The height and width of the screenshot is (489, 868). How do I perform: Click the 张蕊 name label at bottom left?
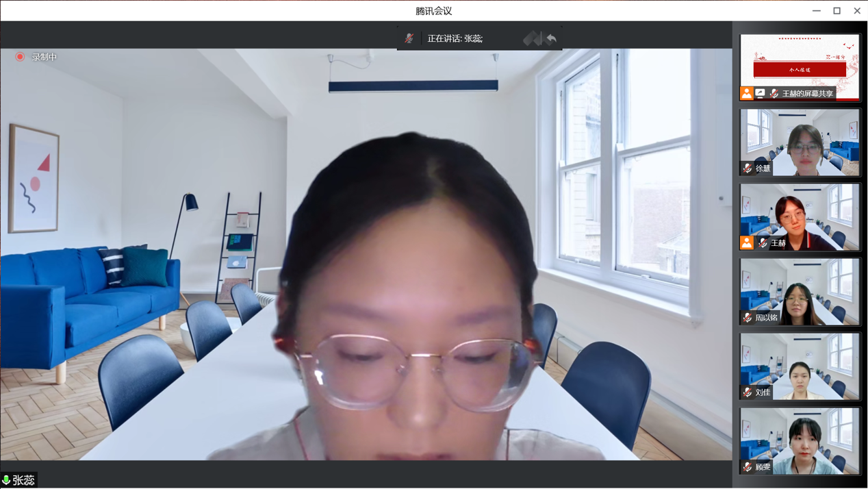[23, 480]
